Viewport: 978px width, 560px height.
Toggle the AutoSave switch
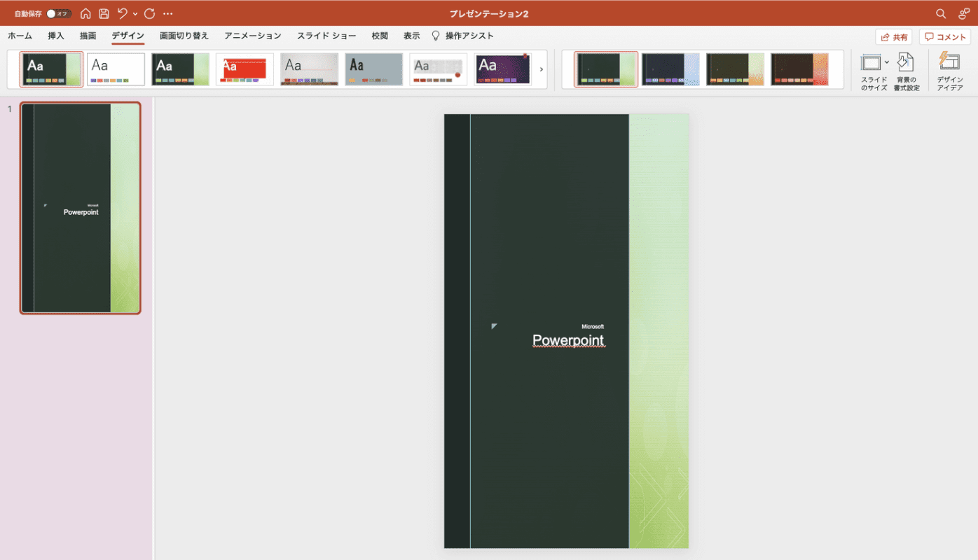coord(59,14)
